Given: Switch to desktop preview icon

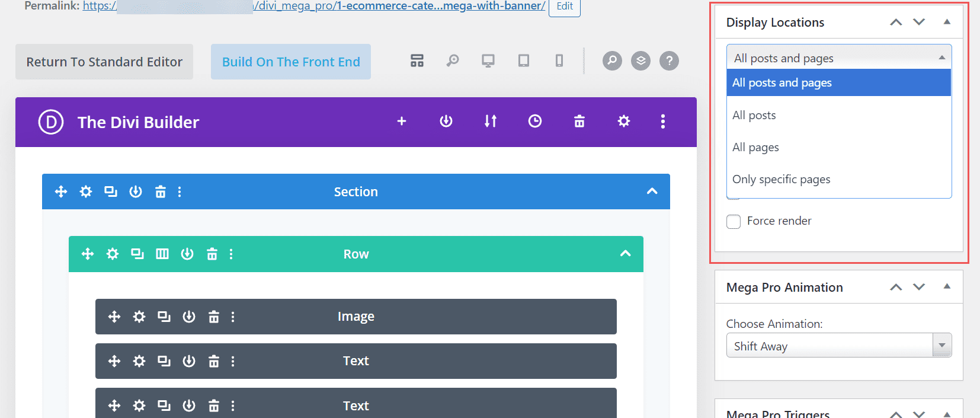Looking at the screenshot, I should 488,60.
